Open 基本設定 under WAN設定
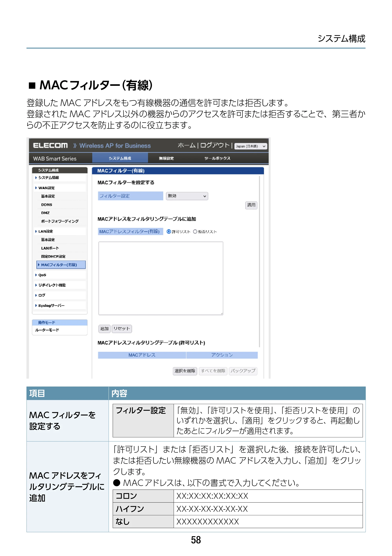Viewport: 392px width, 556px height. point(48,196)
